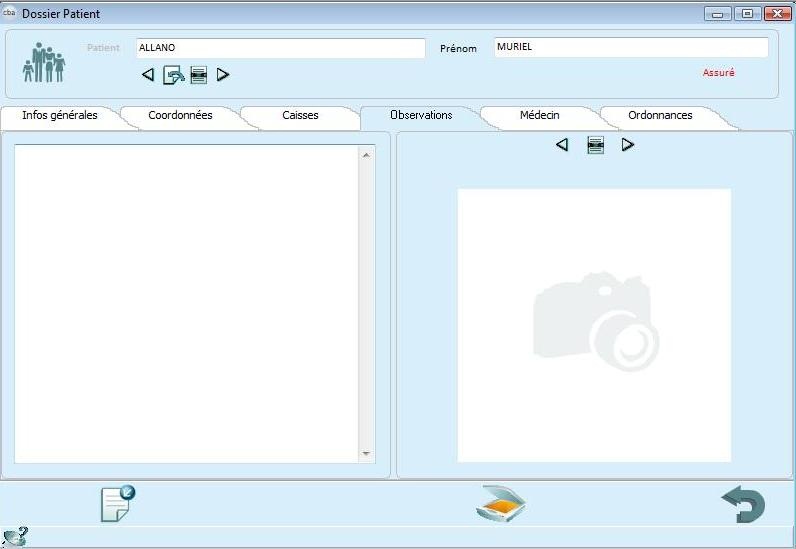This screenshot has height=549, width=796.
Task: Open image list icon above photo
Action: (595, 145)
